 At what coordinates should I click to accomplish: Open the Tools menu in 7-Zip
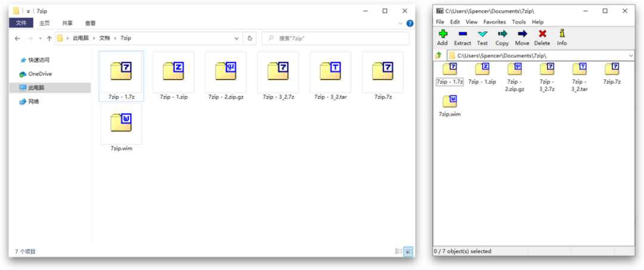(519, 22)
